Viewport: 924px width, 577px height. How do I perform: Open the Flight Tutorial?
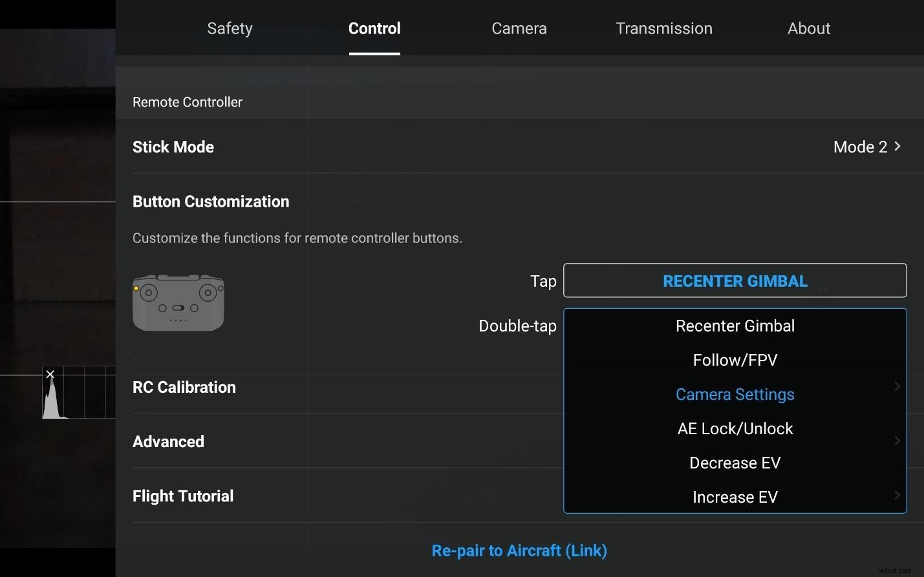(x=183, y=496)
